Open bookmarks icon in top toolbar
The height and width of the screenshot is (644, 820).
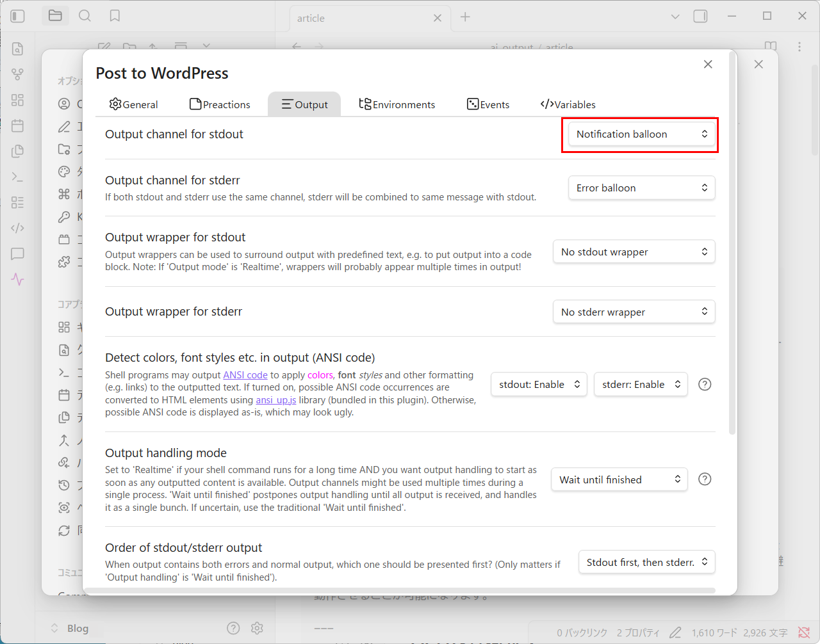click(115, 16)
